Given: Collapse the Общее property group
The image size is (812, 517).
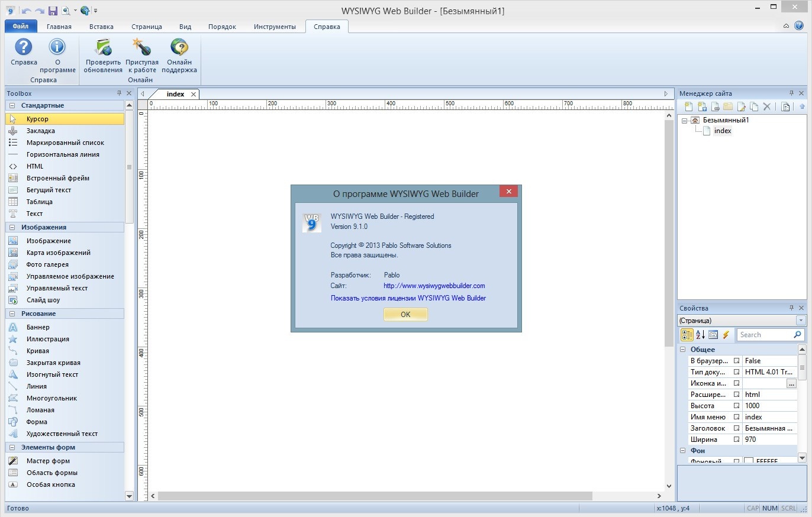Looking at the screenshot, I should click(682, 350).
